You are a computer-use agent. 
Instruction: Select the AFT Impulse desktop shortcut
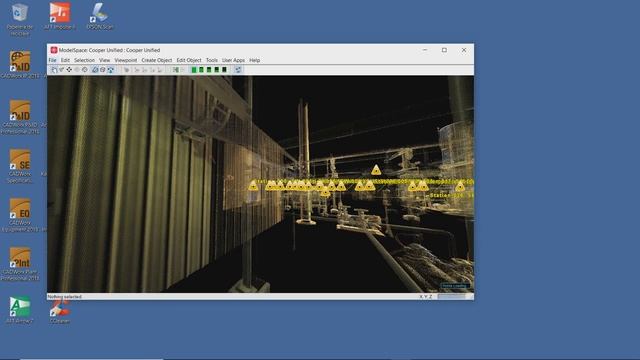click(60, 16)
